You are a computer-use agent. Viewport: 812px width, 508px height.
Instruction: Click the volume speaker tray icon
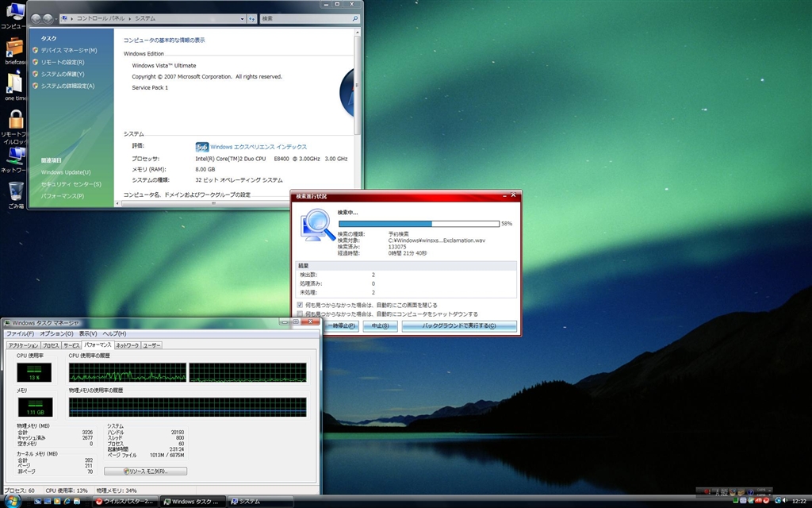pos(785,501)
